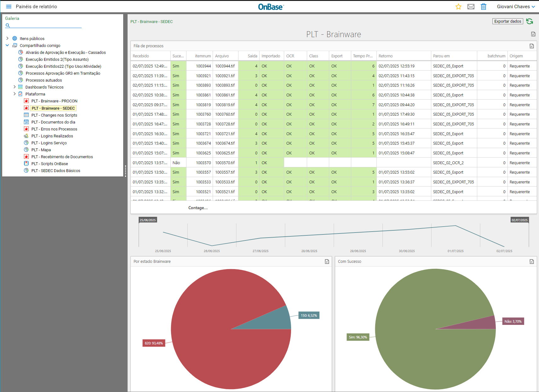
Task: Click export icon in Fila de processos panel
Action: tap(532, 46)
